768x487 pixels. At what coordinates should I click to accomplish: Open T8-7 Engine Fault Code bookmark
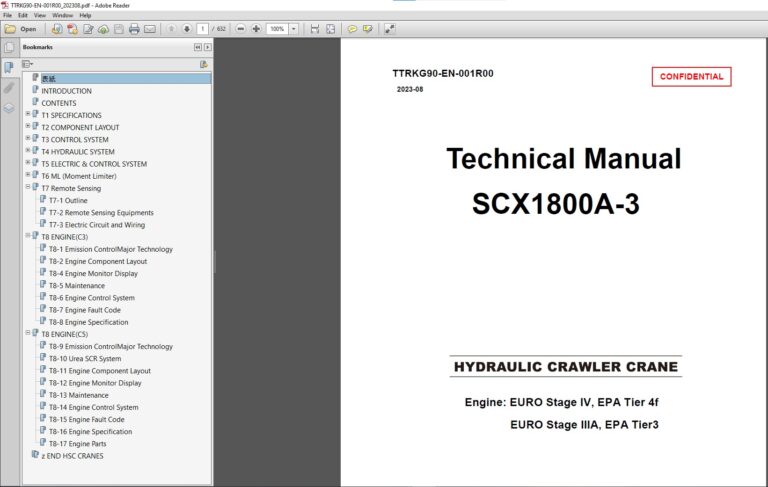point(85,310)
